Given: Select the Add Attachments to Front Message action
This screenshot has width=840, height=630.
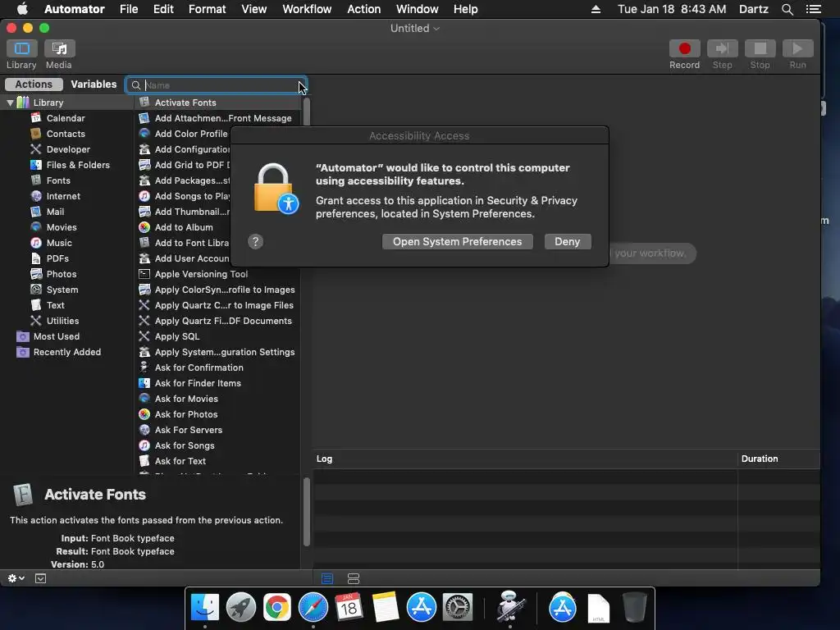Looking at the screenshot, I should coord(217,118).
